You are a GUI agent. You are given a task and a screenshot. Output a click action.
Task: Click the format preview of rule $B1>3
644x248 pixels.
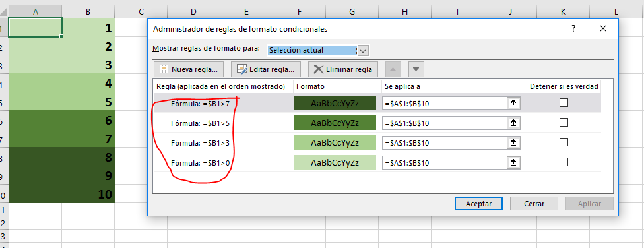[335, 142]
